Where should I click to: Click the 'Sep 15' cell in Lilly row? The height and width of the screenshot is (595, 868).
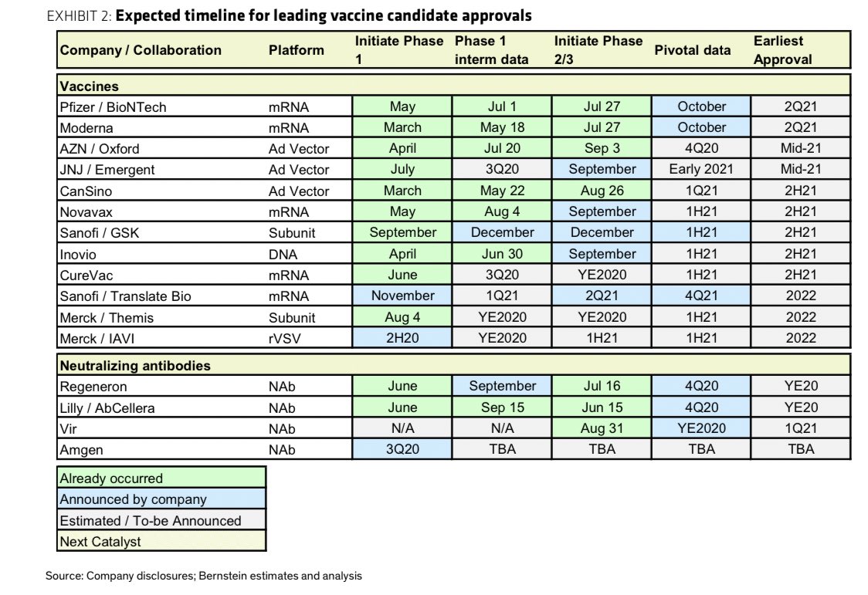[x=503, y=407]
